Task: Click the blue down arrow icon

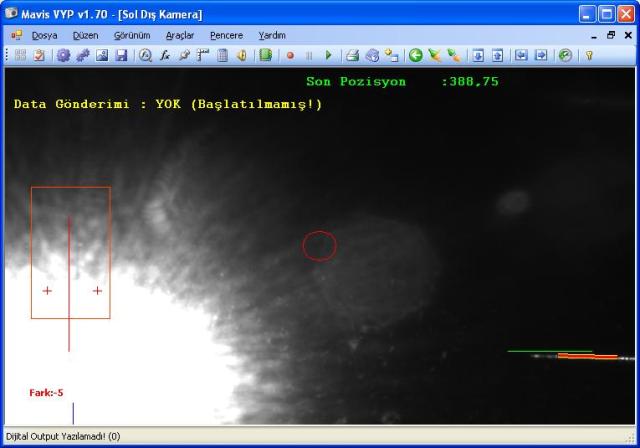Action: [478, 55]
